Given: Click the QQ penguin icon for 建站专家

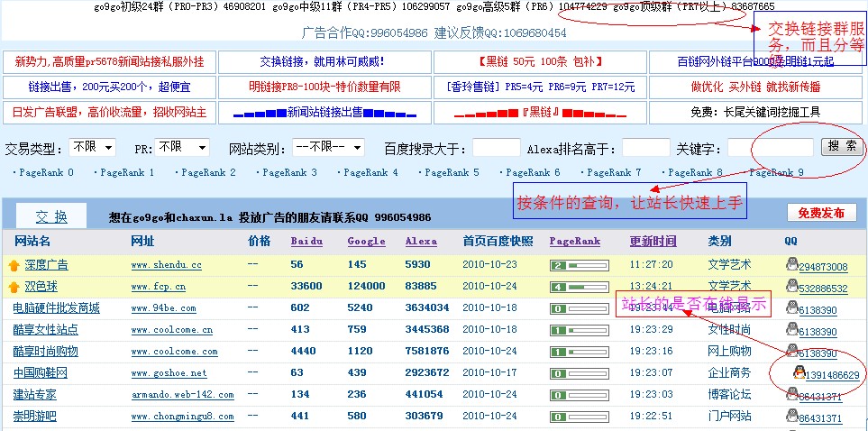Looking at the screenshot, I should [791, 394].
